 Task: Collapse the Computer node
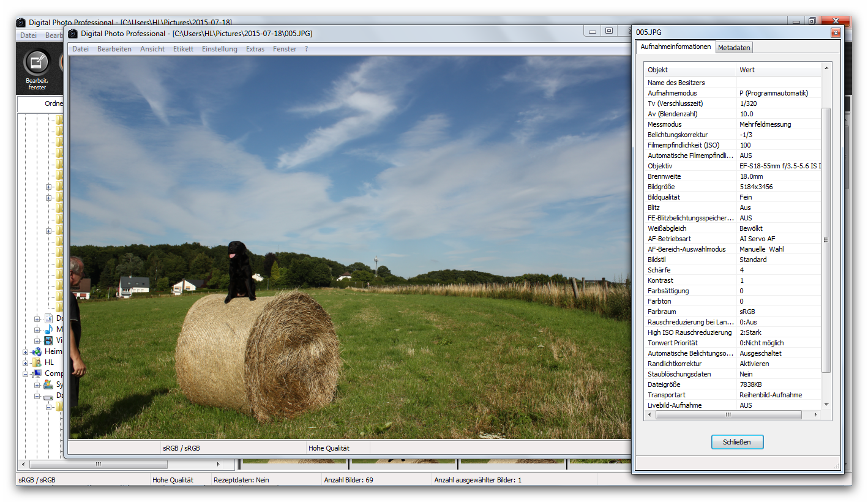[26, 374]
